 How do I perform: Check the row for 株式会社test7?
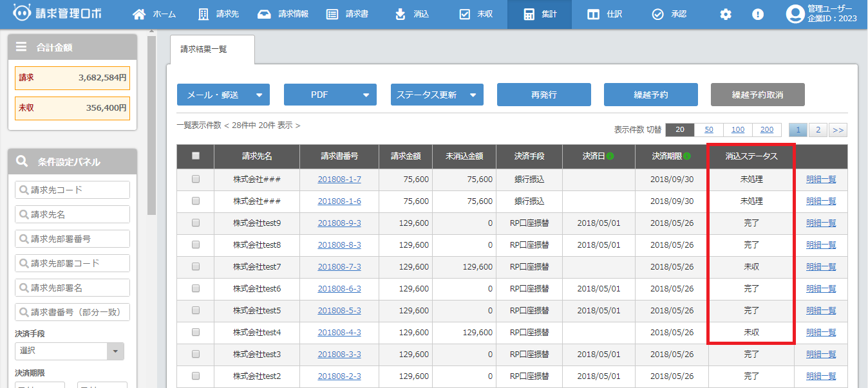(x=196, y=266)
